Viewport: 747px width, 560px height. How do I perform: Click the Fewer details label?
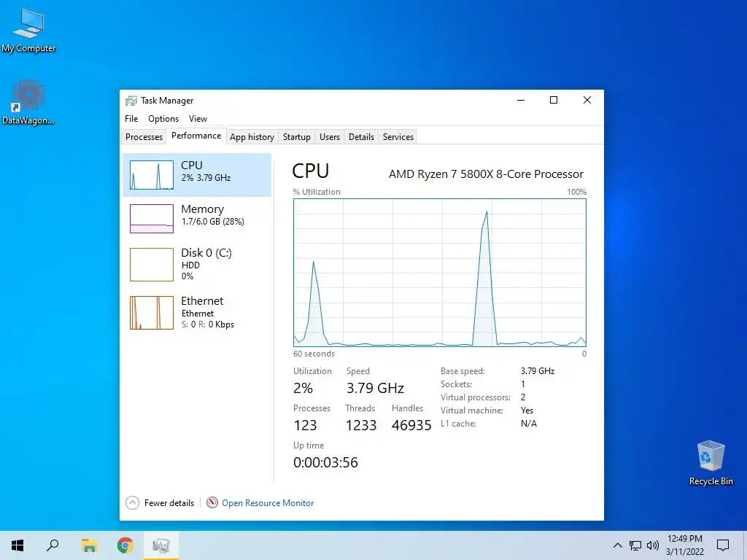click(169, 503)
